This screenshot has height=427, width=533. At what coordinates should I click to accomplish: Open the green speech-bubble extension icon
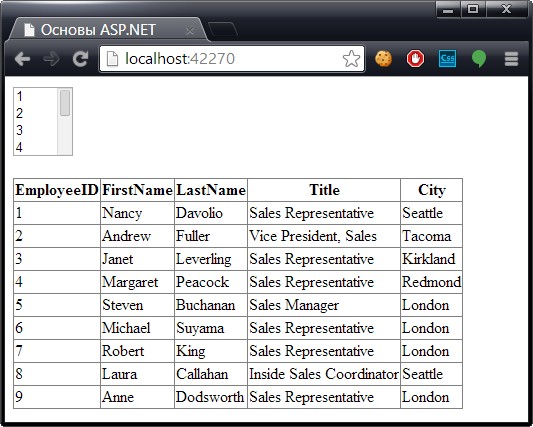(x=479, y=59)
